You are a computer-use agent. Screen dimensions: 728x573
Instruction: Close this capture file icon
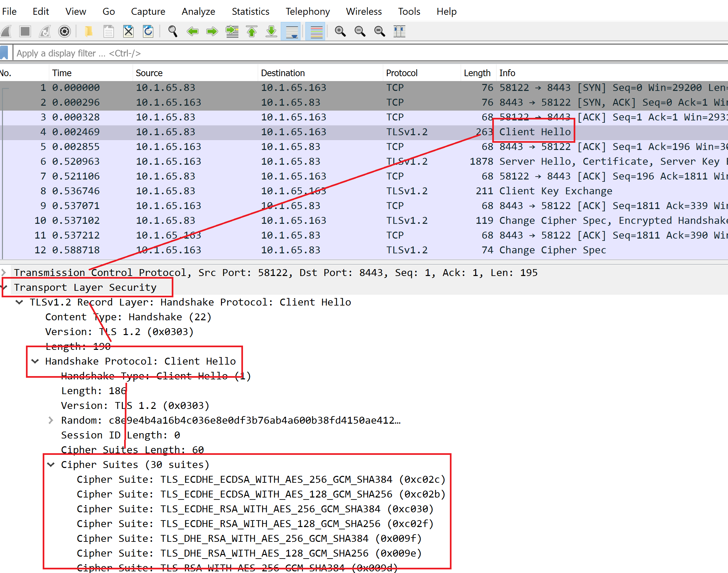[x=128, y=32]
